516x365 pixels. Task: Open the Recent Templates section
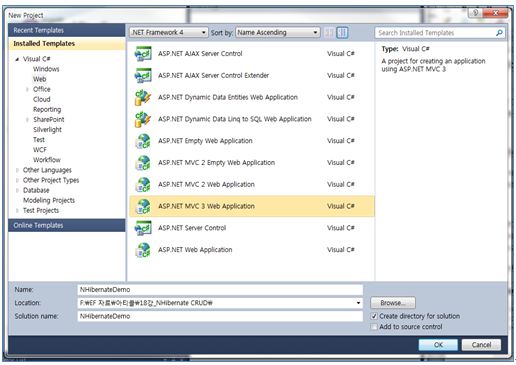click(67, 30)
